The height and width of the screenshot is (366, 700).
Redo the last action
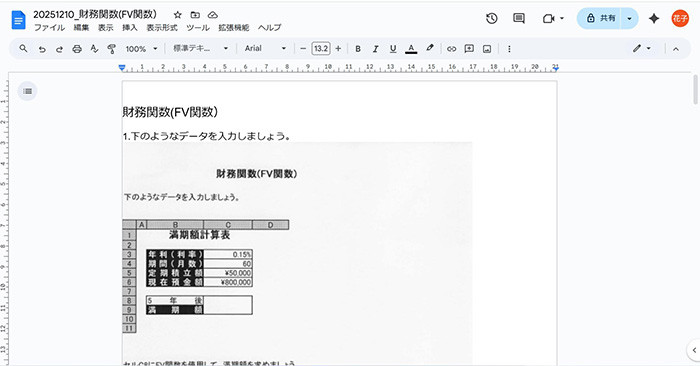click(59, 49)
